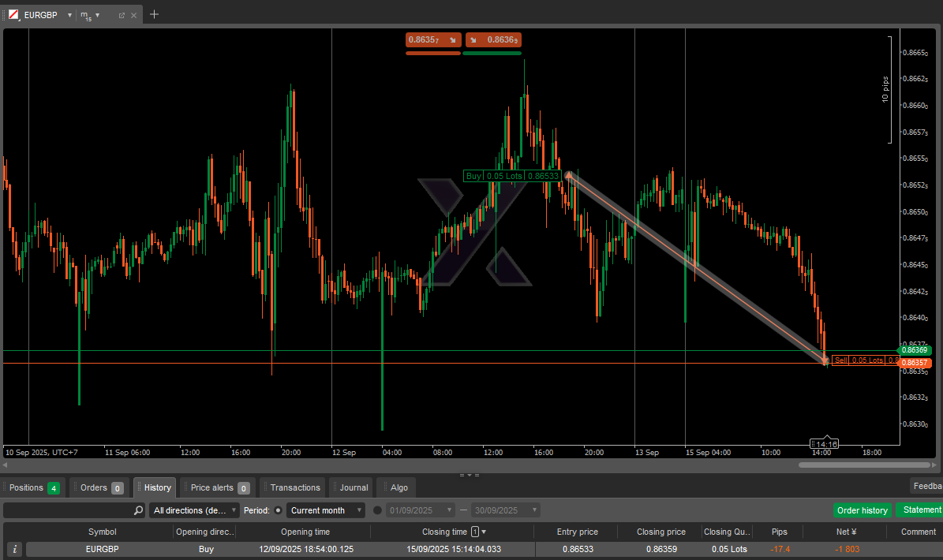Click the buy price 0.8636 button
The image size is (943, 560).
tap(493, 39)
